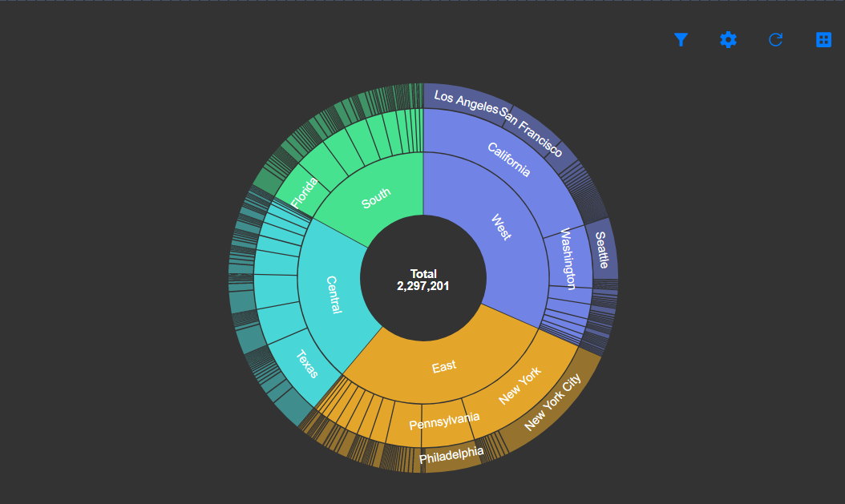Click the Pennsylvania segment
845x504 pixels.
coord(444,421)
